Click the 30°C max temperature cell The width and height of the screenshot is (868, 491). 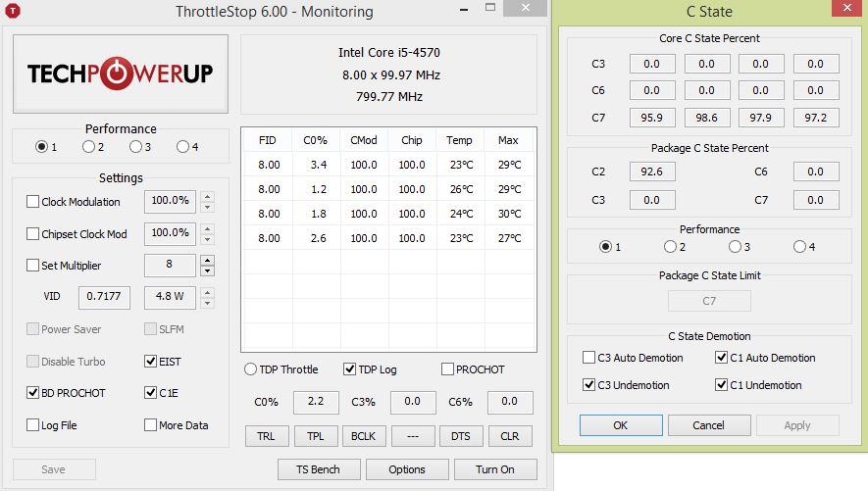[x=509, y=214]
